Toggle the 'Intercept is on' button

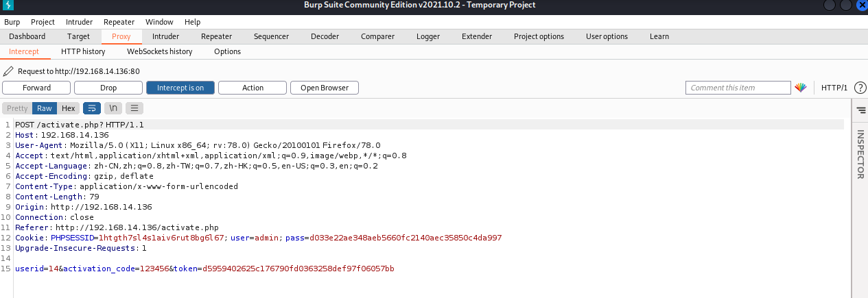[180, 88]
